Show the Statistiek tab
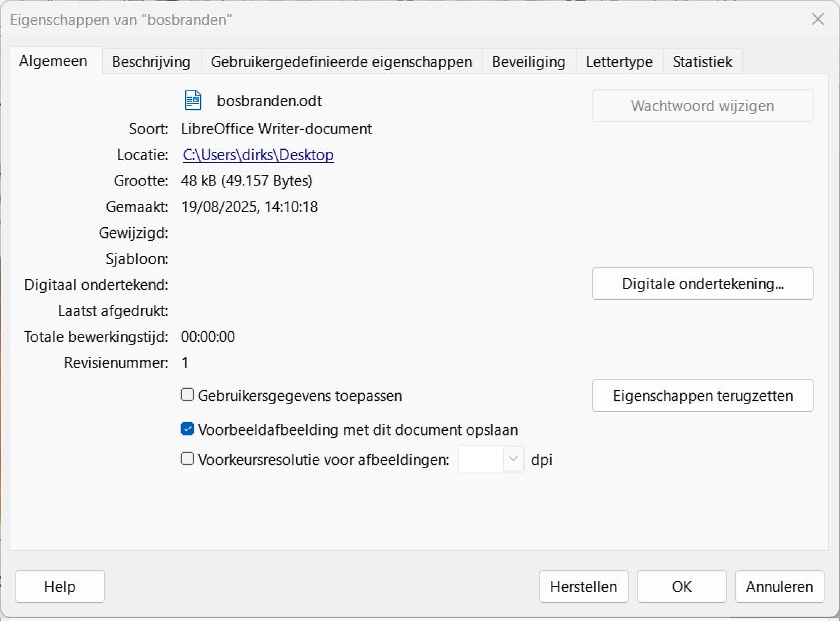Screen dimensions: 840x621 703,62
